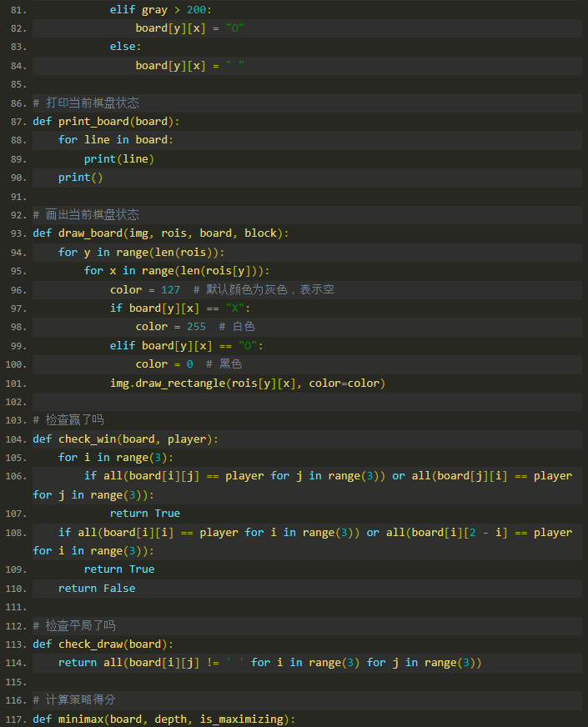Click the 'elif gray > 200:' line

pyautogui.click(x=160, y=10)
